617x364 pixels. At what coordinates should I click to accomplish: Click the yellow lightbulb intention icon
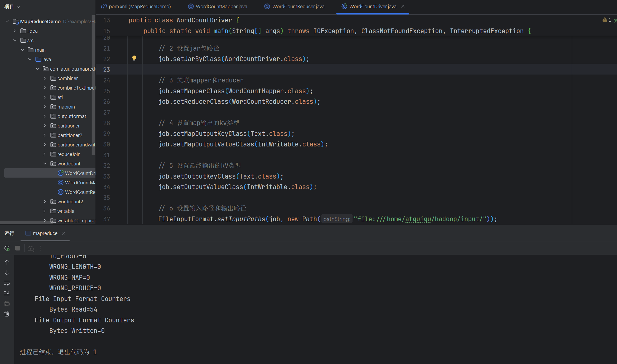pyautogui.click(x=134, y=58)
